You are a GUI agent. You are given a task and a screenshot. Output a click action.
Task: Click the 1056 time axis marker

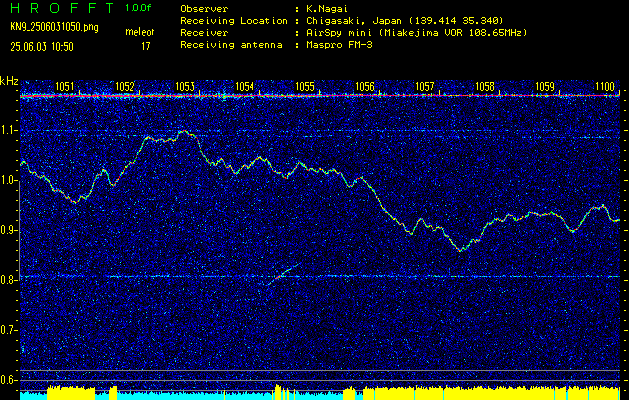pyautogui.click(x=365, y=86)
